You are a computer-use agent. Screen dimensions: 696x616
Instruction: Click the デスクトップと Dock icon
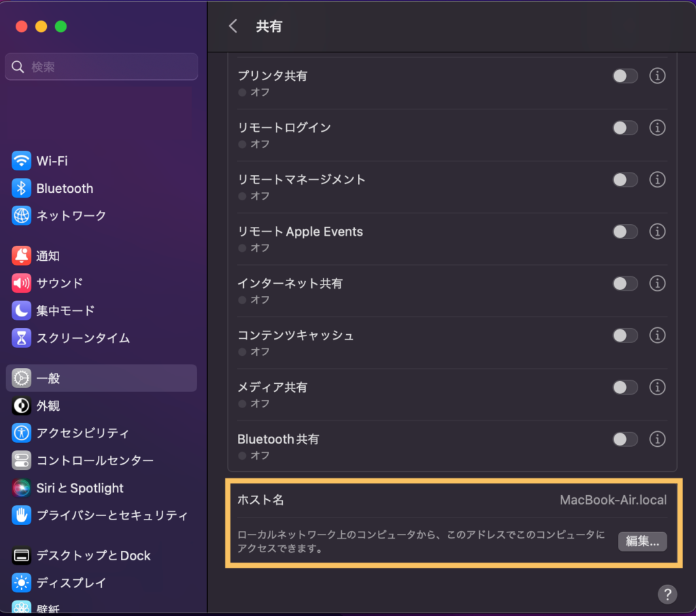(x=21, y=556)
